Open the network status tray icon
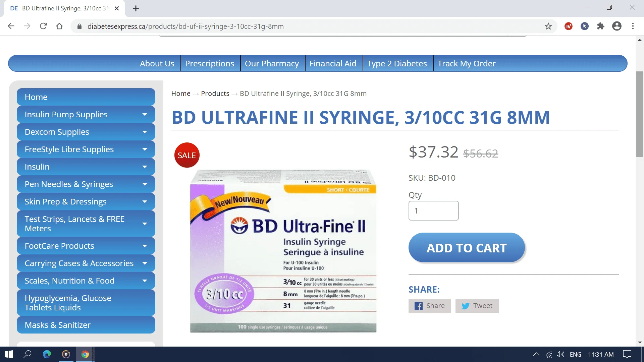 pyautogui.click(x=549, y=354)
